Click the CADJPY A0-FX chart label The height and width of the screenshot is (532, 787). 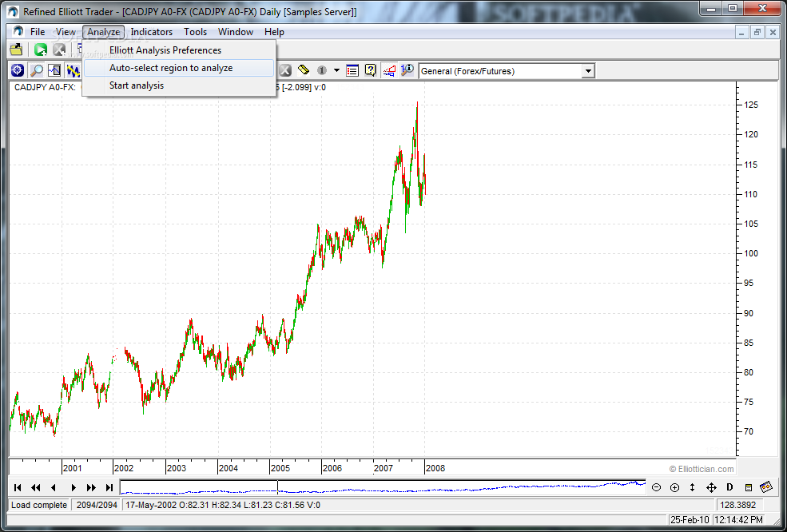click(x=45, y=87)
